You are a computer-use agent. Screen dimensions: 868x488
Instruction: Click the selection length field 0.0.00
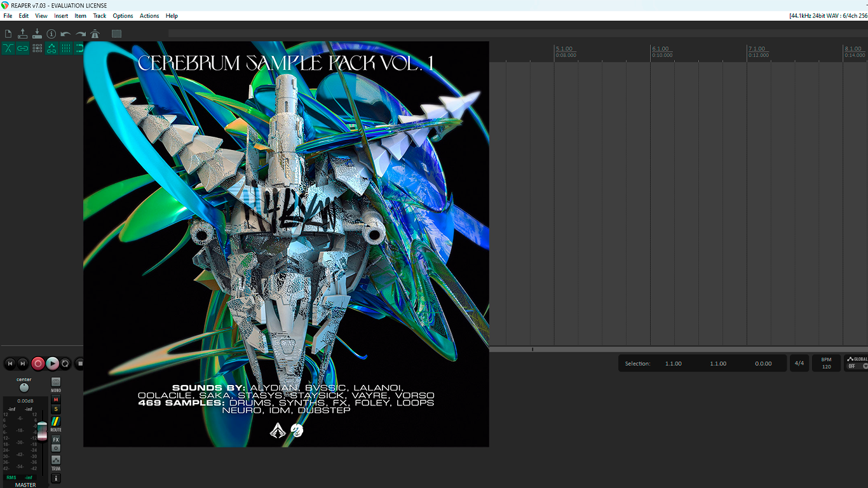pyautogui.click(x=763, y=363)
